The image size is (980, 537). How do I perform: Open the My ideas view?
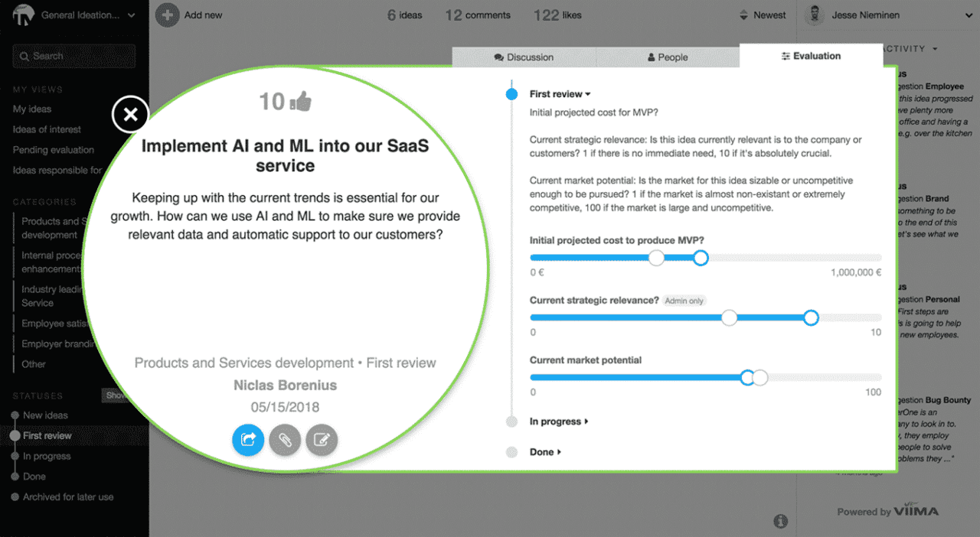pyautogui.click(x=32, y=109)
